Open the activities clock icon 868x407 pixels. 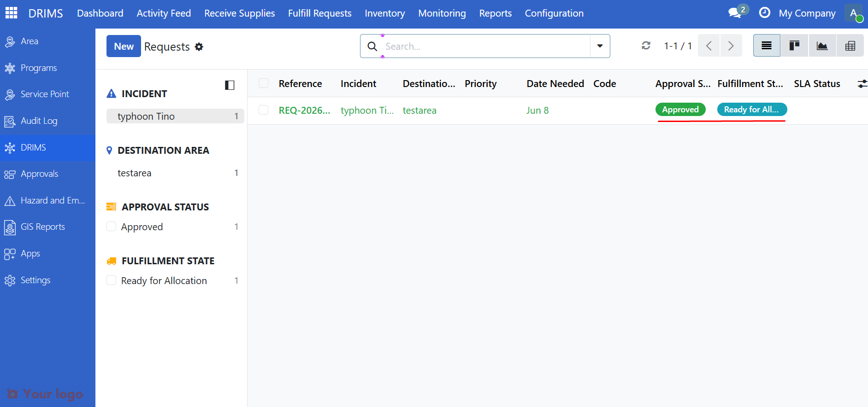[x=764, y=13]
